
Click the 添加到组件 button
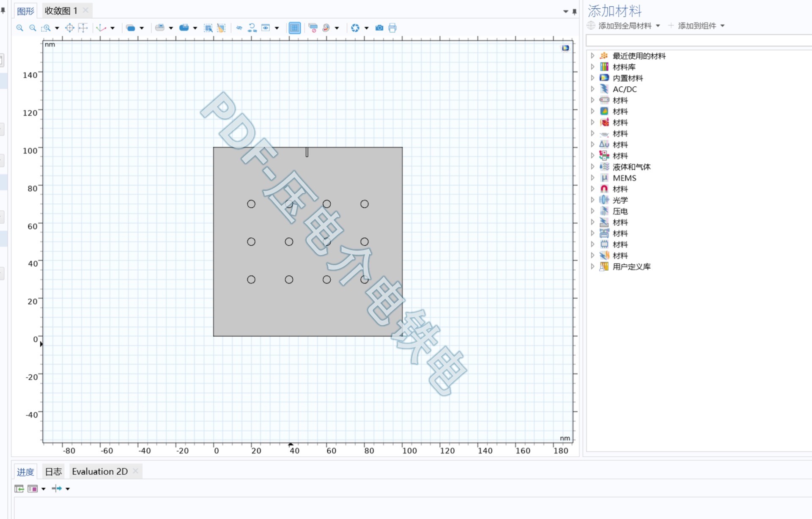point(697,26)
